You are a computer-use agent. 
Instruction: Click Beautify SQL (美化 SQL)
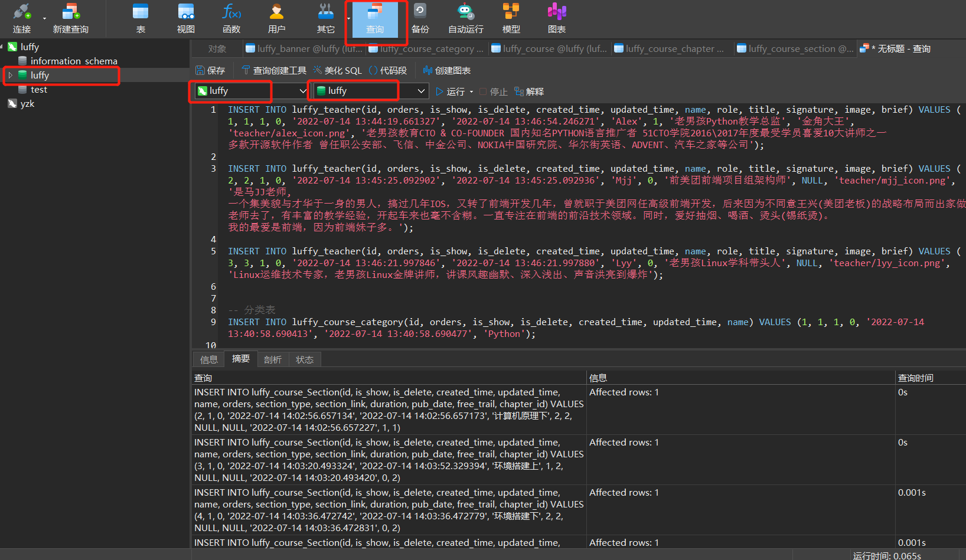(338, 70)
